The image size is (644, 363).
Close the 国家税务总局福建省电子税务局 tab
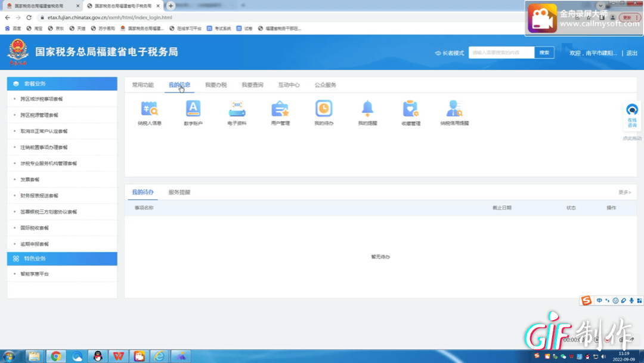(x=158, y=6)
